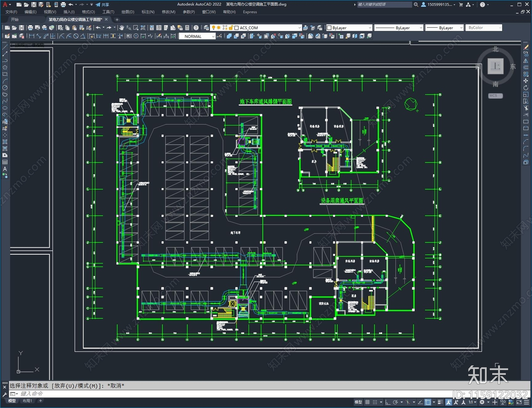This screenshot has width=532, height=408.
Task: Select the Linear dimension tool
Action: 32,36
